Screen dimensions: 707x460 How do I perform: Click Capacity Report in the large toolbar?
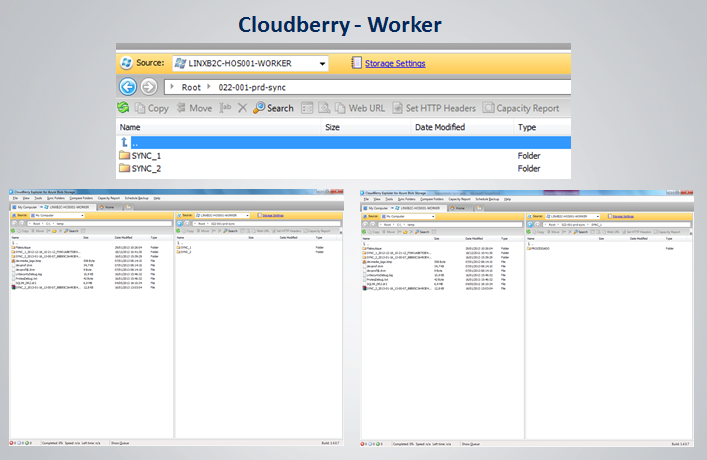521,108
